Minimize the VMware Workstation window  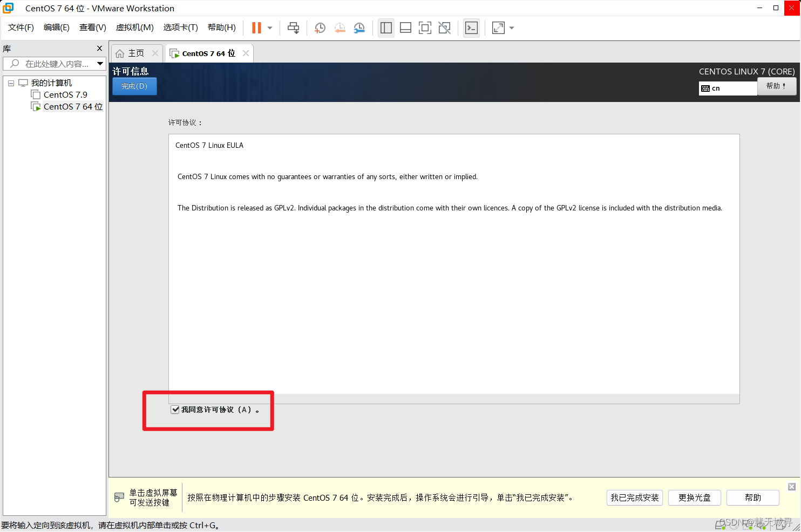760,8
